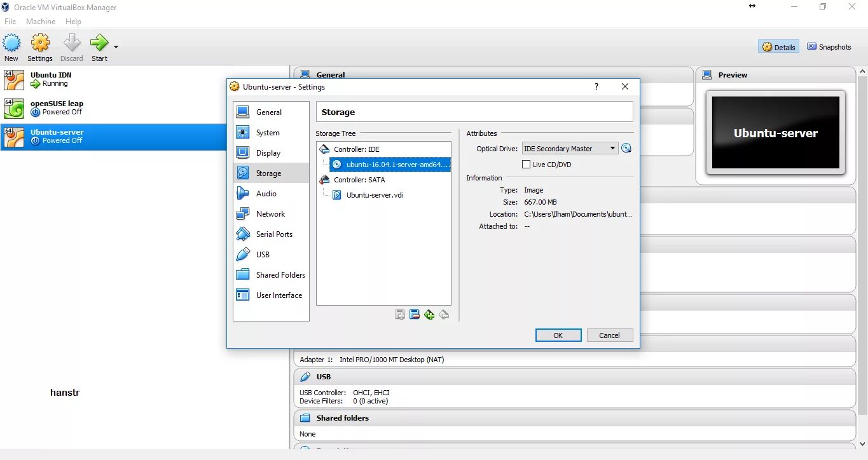Select Ubuntu-server.vdi disk entry
Image resolution: width=868 pixels, height=460 pixels.
[390, 195]
